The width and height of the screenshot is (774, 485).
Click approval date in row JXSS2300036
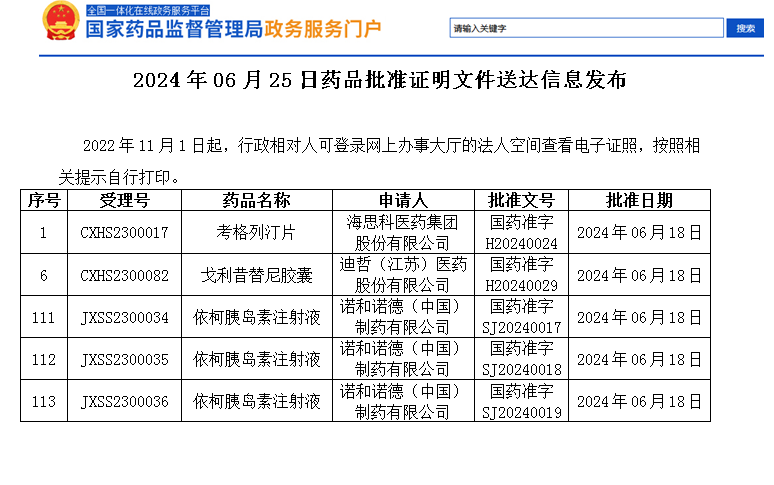click(639, 401)
